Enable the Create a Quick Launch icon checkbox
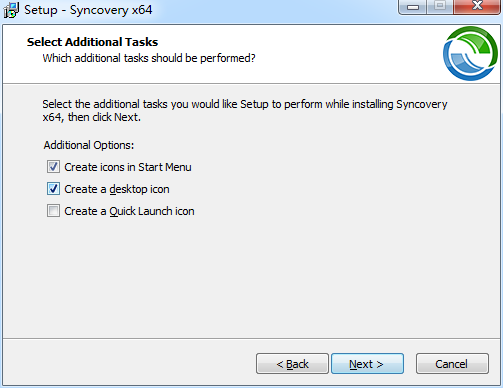503x388 pixels. [x=53, y=211]
